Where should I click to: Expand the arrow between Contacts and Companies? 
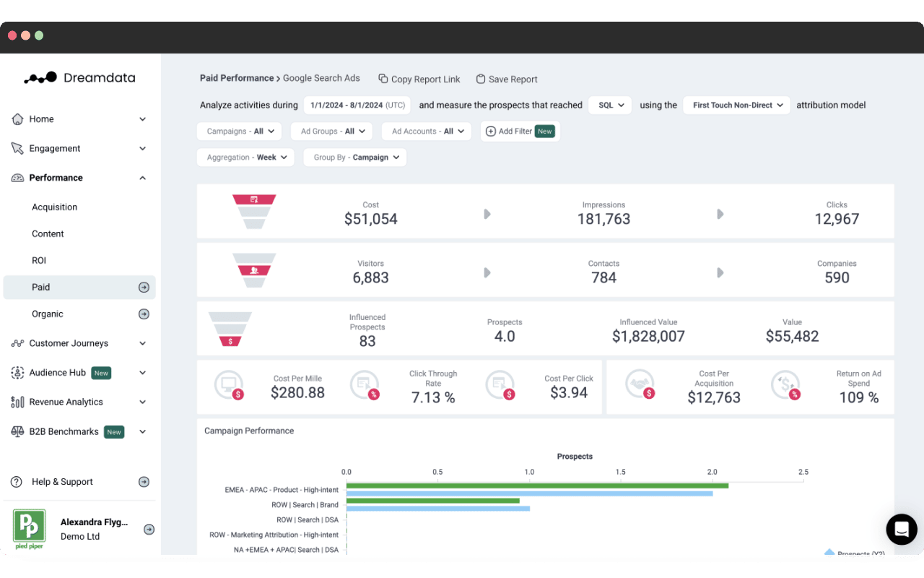click(720, 272)
